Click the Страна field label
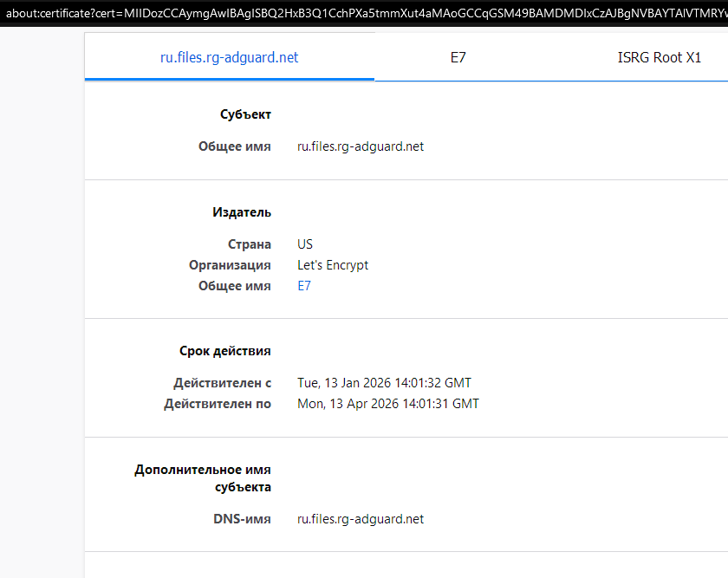Image resolution: width=728 pixels, height=578 pixels. pyautogui.click(x=250, y=244)
